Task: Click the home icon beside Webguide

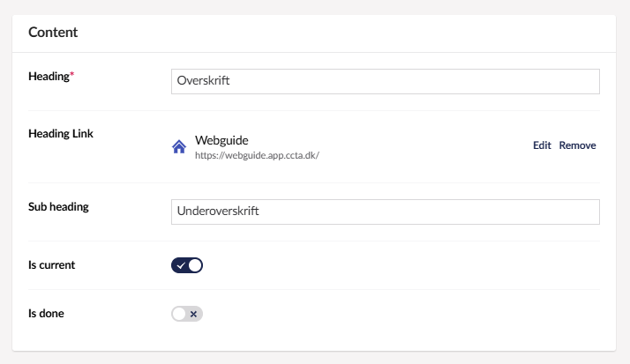Action: pos(178,147)
